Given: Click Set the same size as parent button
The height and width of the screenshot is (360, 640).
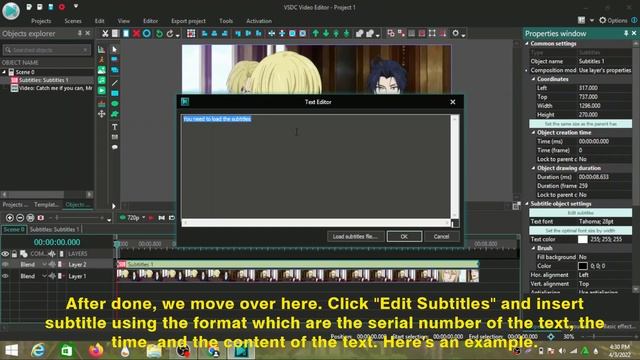Looking at the screenshot, I should (580, 124).
